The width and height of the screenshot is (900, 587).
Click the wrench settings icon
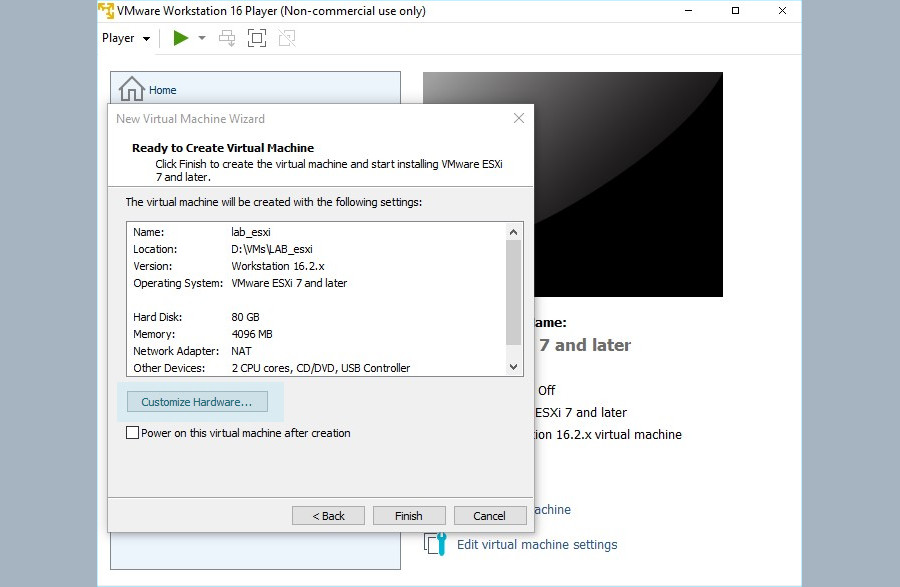tap(435, 544)
